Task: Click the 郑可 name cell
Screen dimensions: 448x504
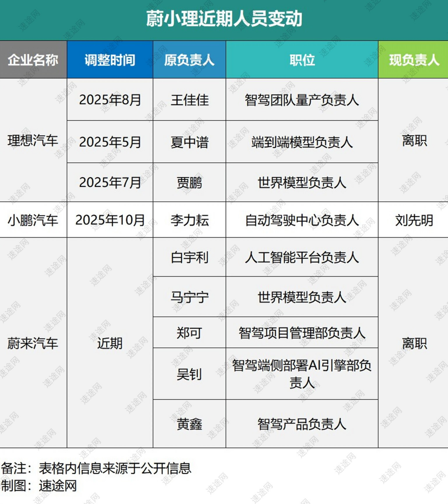Action: coord(189,333)
